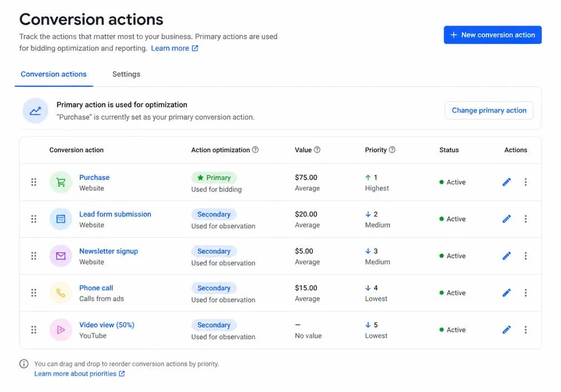Click priority 4 on Phone call row
The image size is (561, 392).
pyautogui.click(x=376, y=293)
